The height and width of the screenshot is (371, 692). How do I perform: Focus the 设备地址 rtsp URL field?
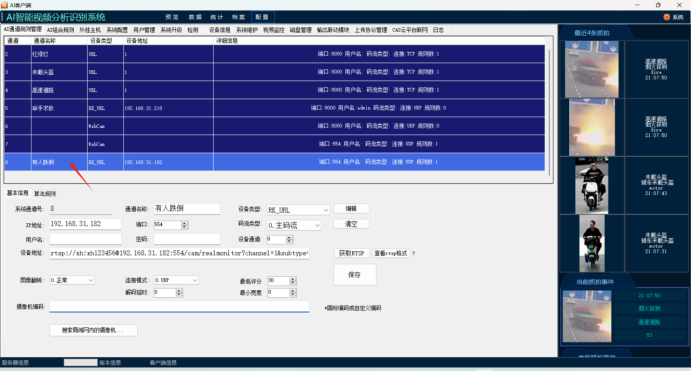pyautogui.click(x=179, y=253)
